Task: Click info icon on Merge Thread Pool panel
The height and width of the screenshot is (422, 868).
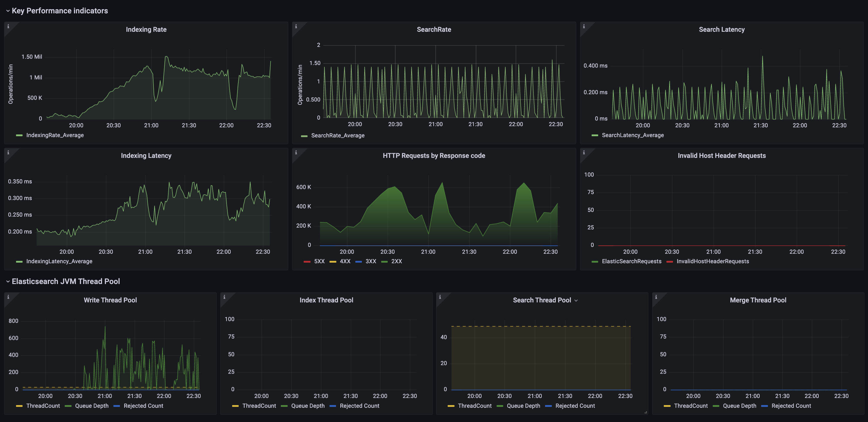Action: pos(656,297)
